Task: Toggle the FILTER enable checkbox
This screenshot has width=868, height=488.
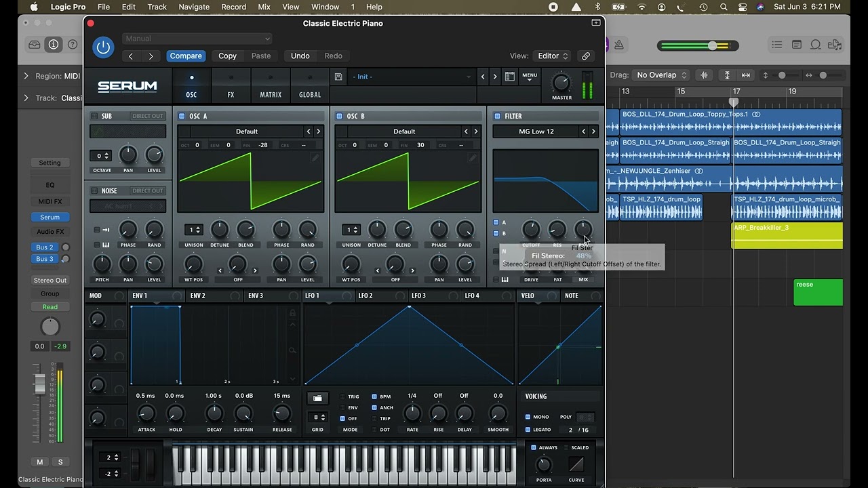Action: coord(497,116)
